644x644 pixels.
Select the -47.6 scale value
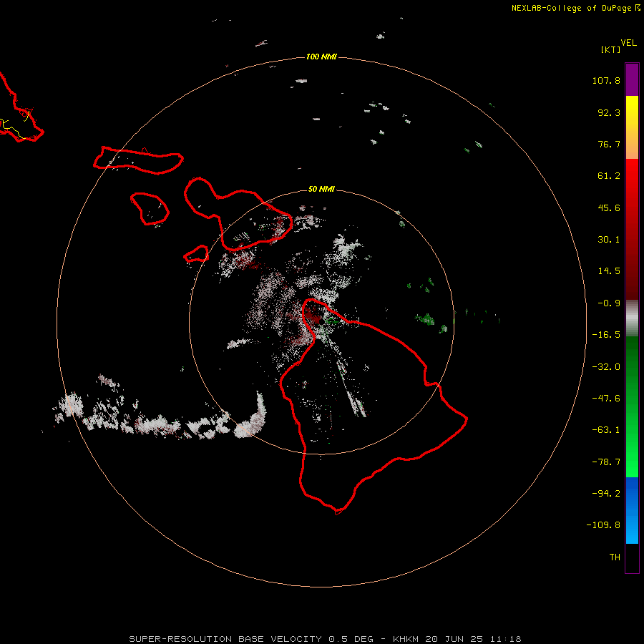click(x=606, y=399)
